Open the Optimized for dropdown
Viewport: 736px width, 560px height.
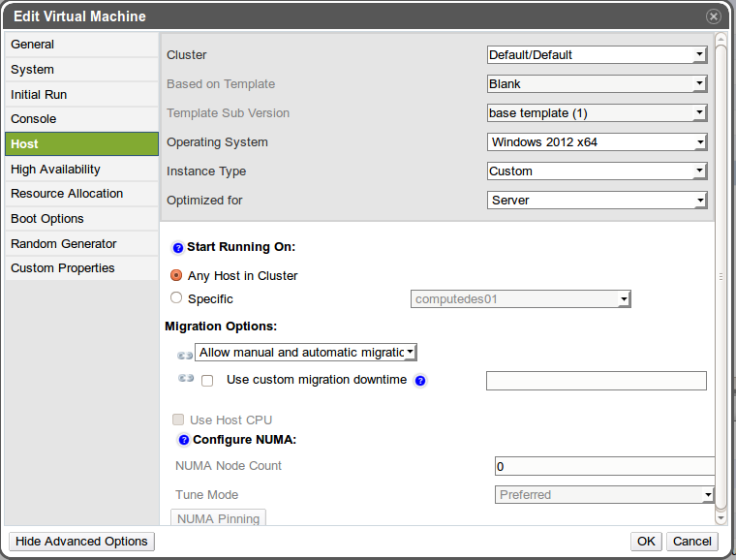[597, 201]
